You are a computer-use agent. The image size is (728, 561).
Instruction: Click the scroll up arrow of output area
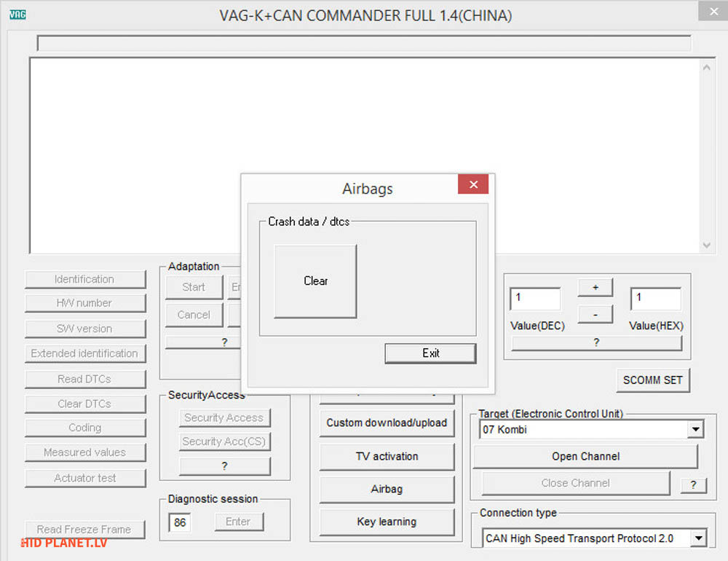707,68
